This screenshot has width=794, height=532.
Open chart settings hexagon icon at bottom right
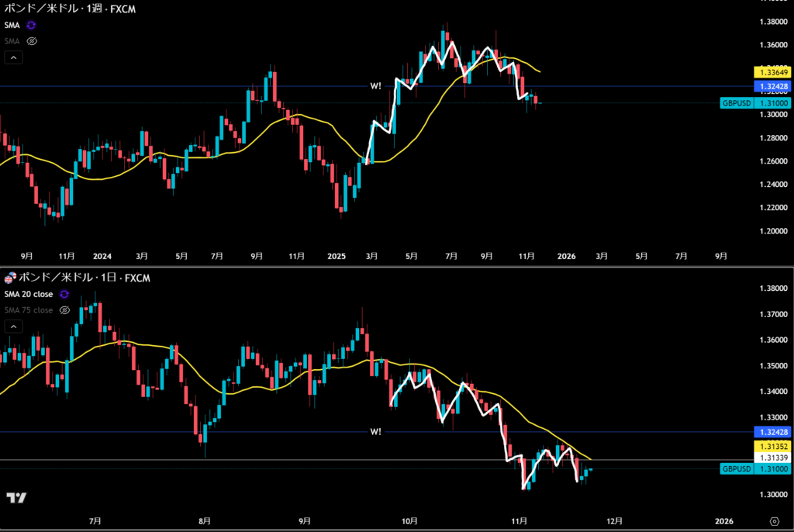(x=775, y=520)
